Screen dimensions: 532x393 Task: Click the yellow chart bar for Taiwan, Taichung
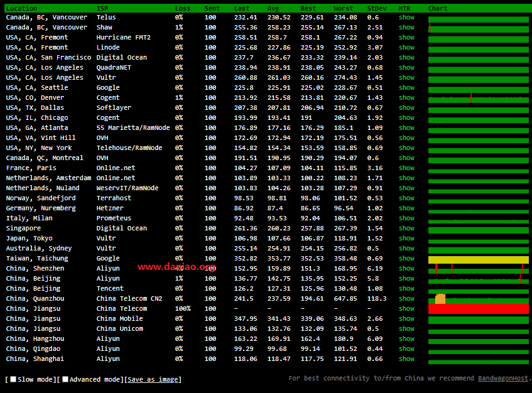479,260
